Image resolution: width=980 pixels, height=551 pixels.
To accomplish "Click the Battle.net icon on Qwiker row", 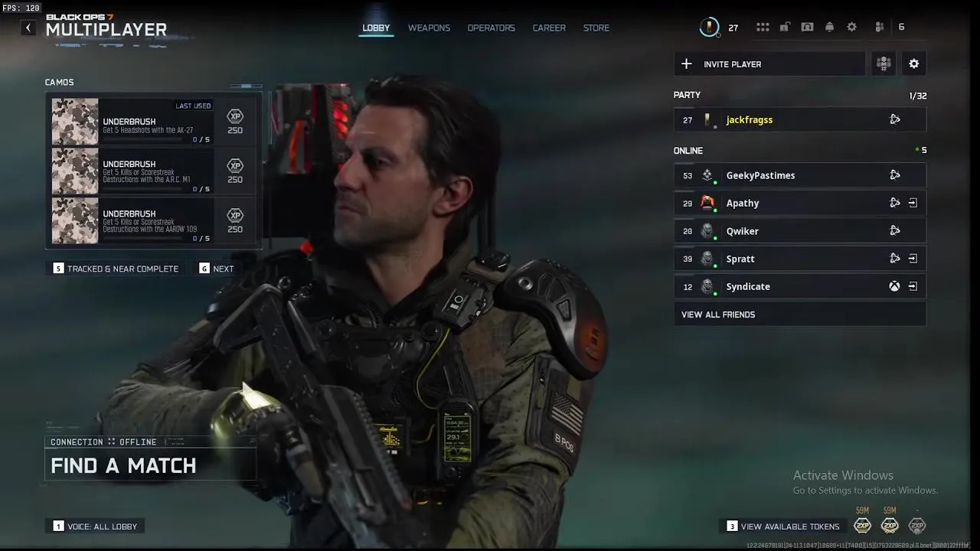I will point(894,230).
